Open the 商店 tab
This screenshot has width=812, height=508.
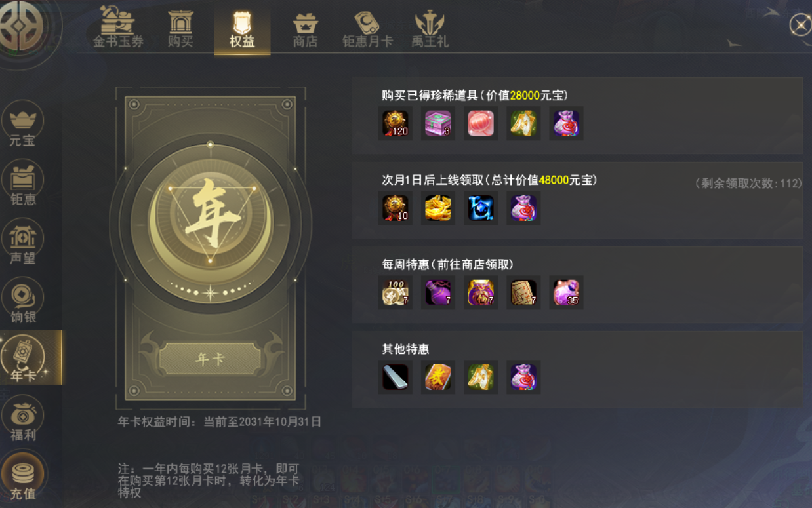pos(305,27)
